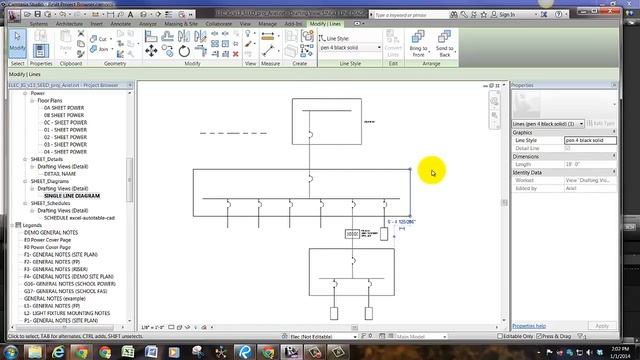The image size is (640, 360).
Task: Click the keyword search box
Action: click(411, 15)
